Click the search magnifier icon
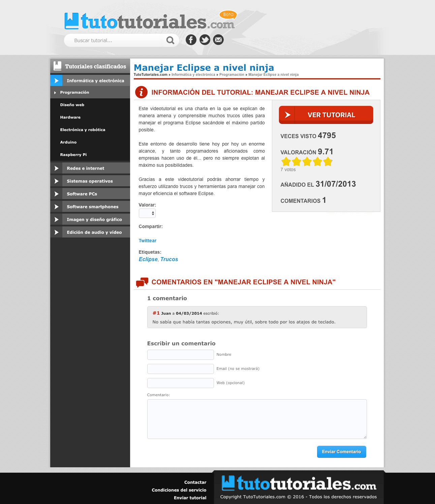Viewport: 435px width, 504px height. (170, 40)
